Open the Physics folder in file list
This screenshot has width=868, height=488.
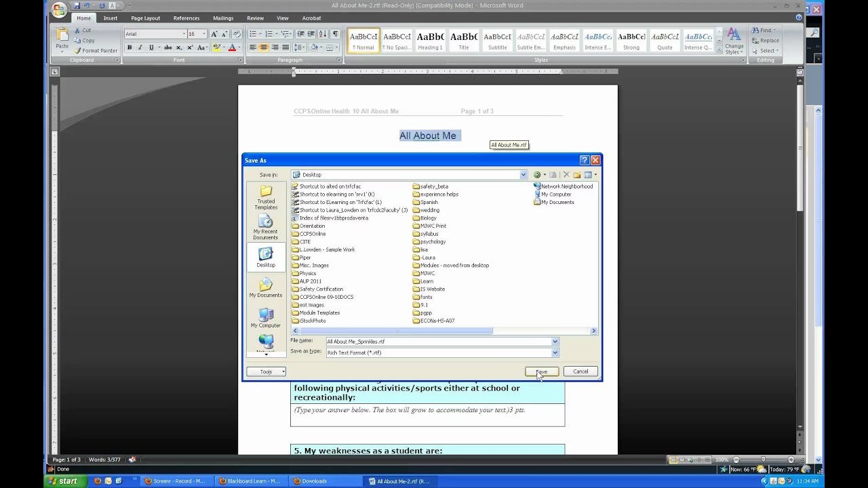click(304, 273)
